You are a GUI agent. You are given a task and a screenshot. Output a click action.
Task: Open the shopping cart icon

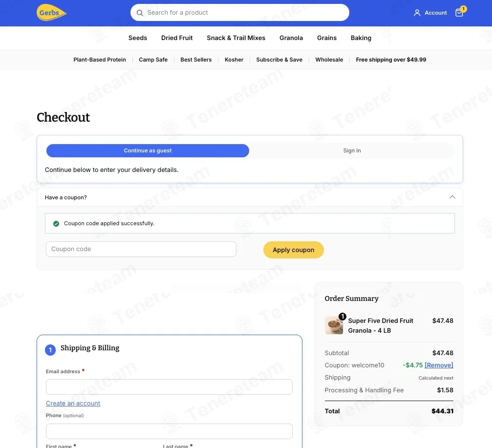[459, 13]
